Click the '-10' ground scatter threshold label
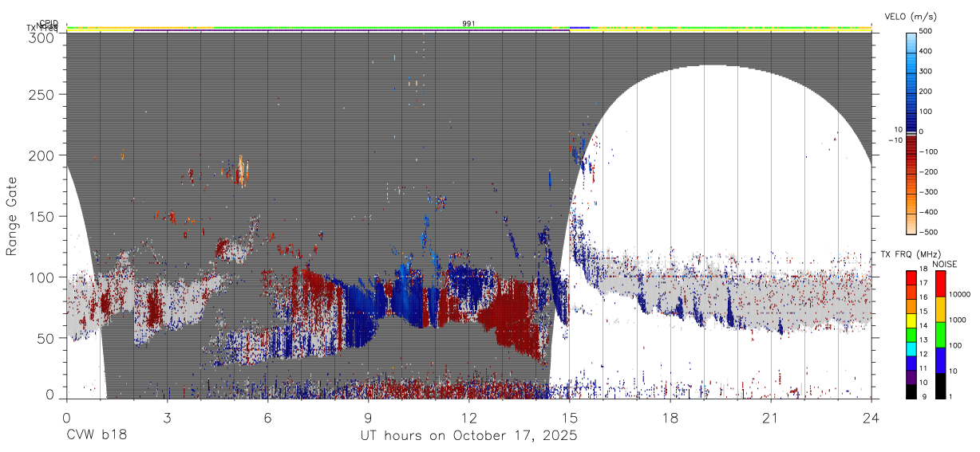Viewport: 980px width, 452px height. 895,140
